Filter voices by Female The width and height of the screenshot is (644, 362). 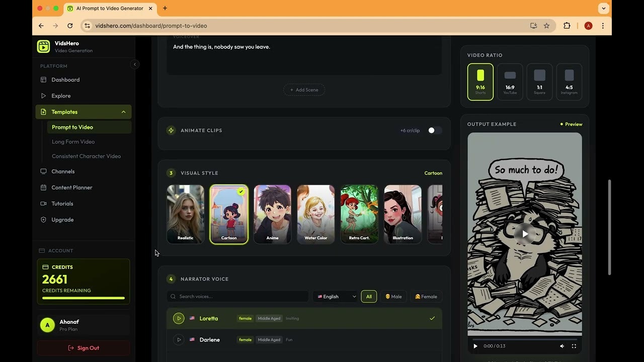pyautogui.click(x=426, y=297)
